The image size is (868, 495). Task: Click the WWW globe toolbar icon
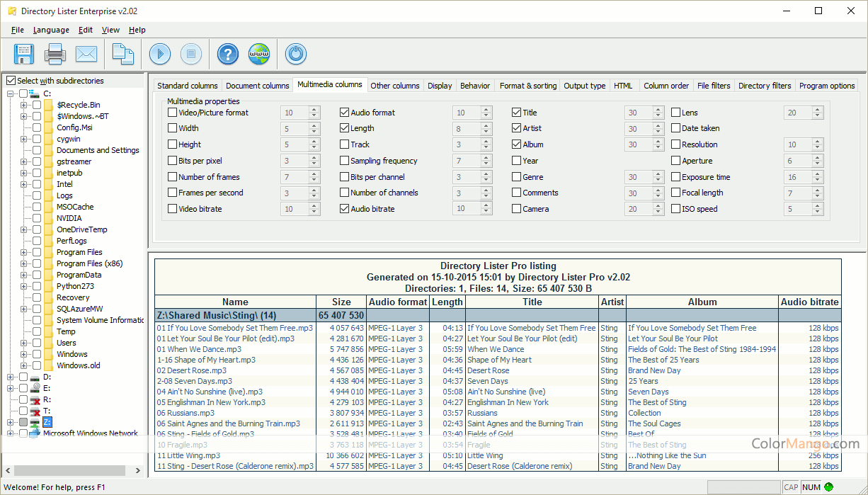click(x=258, y=54)
